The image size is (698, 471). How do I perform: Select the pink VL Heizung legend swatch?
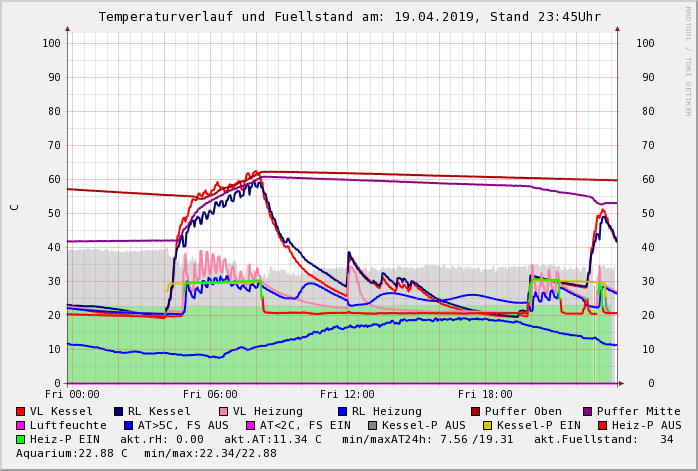[x=224, y=411]
